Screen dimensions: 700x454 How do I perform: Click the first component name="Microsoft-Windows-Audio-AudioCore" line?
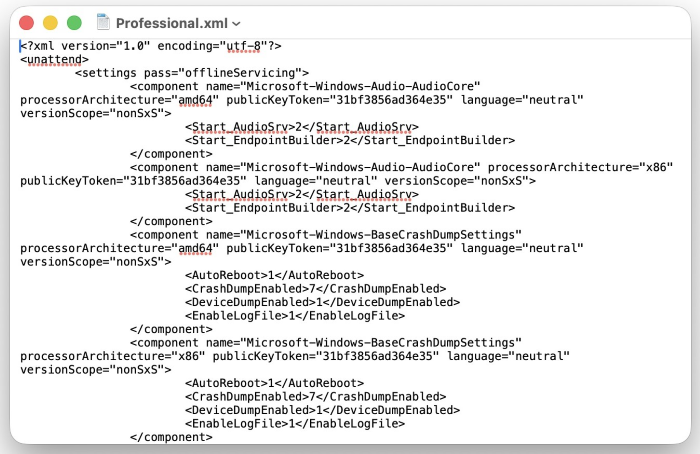(305, 87)
